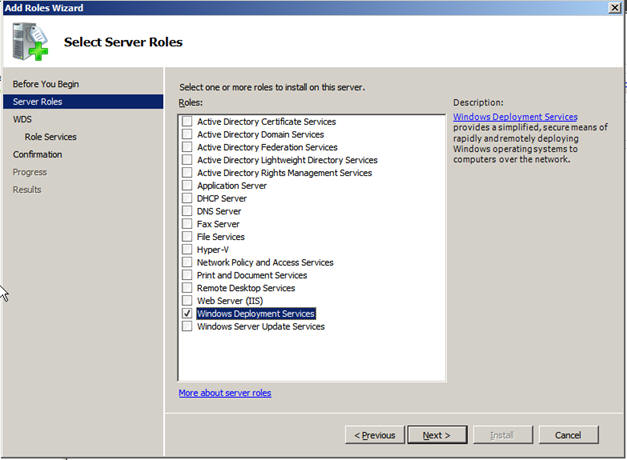Enable the DHCP Server role checkbox

click(187, 198)
